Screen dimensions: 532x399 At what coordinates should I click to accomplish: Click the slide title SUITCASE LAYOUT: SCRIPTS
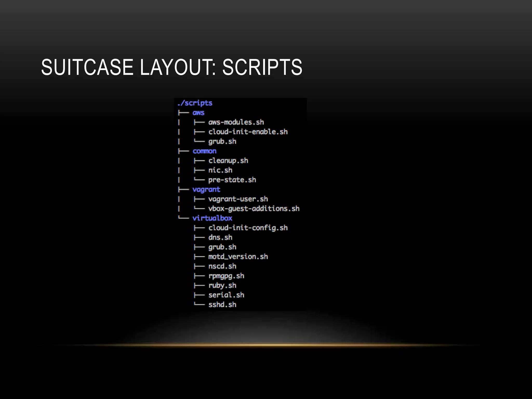click(172, 67)
